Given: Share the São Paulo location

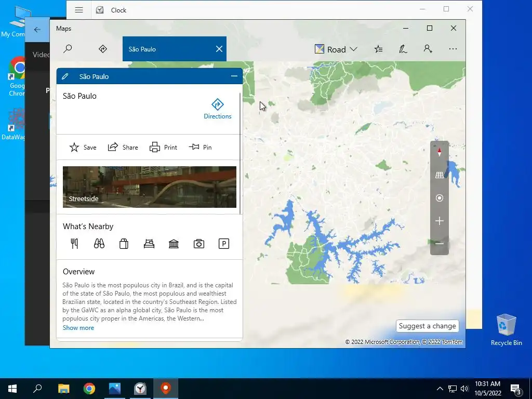Looking at the screenshot, I should [x=123, y=147].
